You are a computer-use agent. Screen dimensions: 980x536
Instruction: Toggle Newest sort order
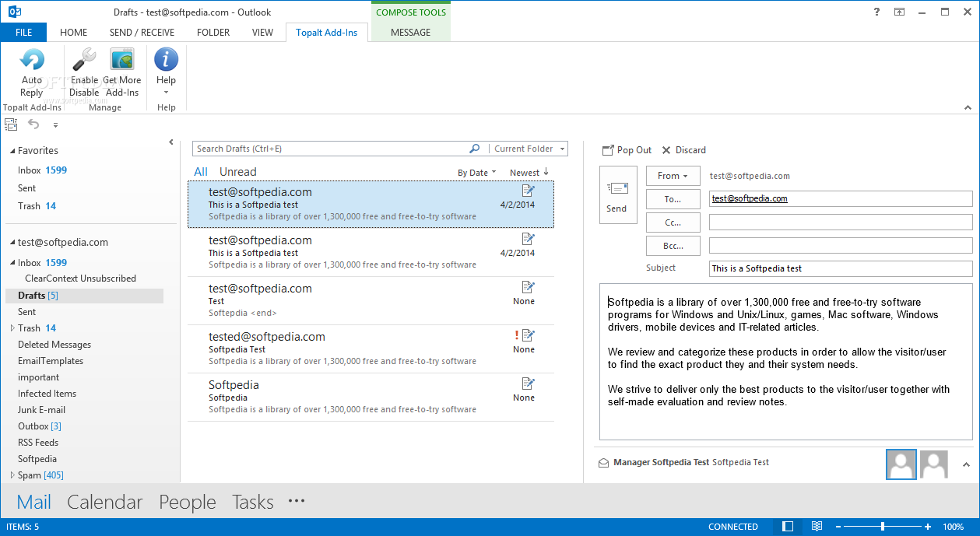pyautogui.click(x=529, y=173)
